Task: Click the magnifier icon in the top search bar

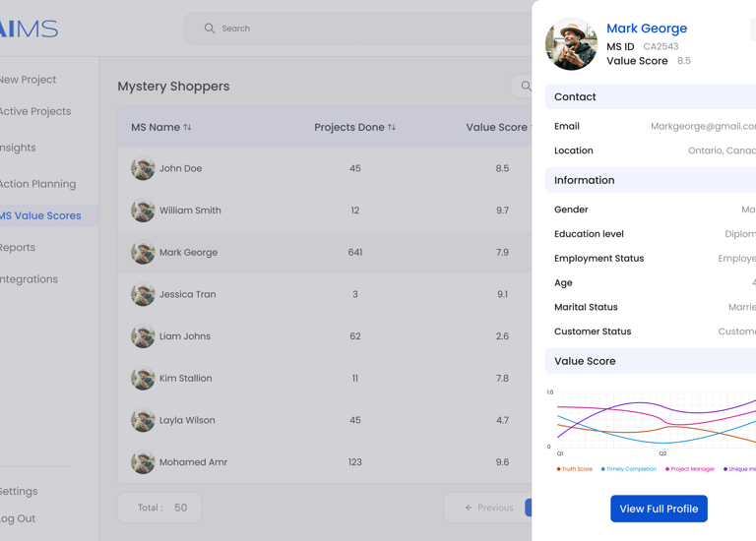Action: (209, 29)
